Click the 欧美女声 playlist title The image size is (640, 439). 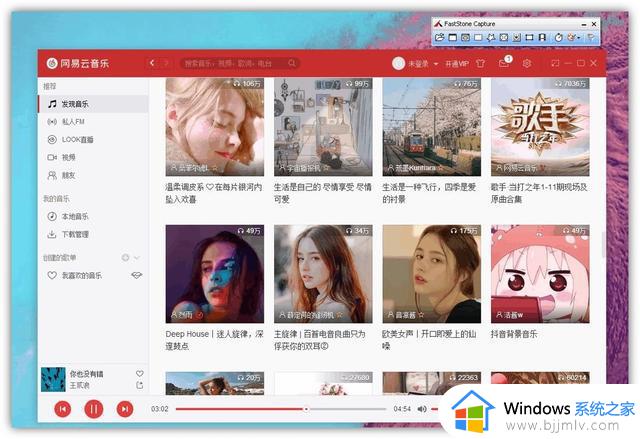pos(429,340)
